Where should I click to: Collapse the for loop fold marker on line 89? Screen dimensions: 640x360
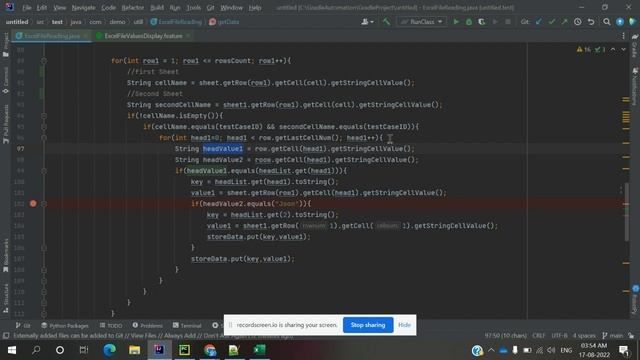coord(44,60)
